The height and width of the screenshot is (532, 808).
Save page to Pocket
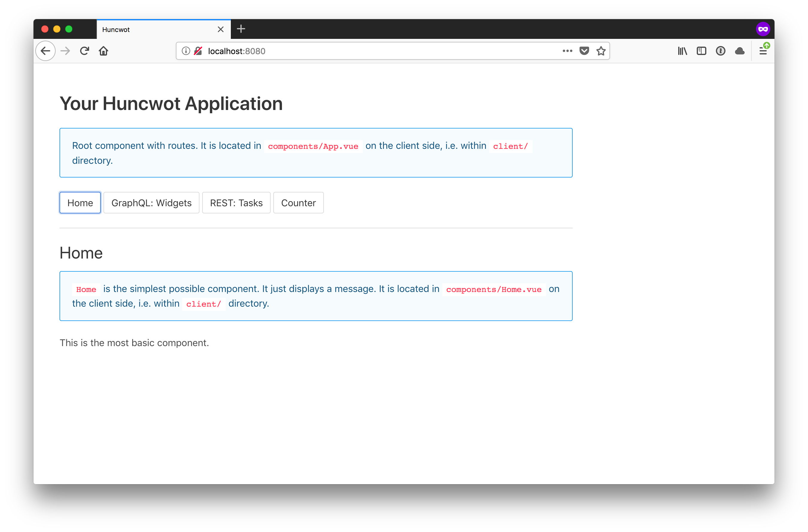point(584,51)
